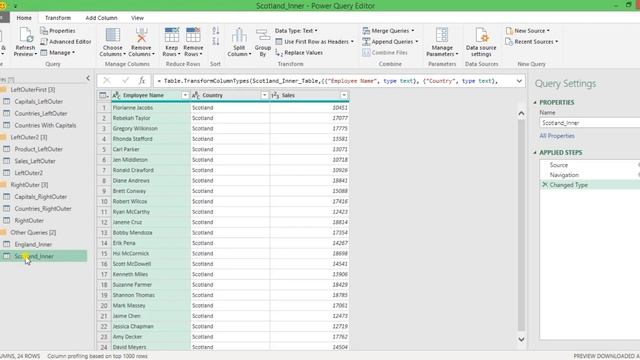Click the Keep Rows icon
640x360 pixels.
[171, 36]
